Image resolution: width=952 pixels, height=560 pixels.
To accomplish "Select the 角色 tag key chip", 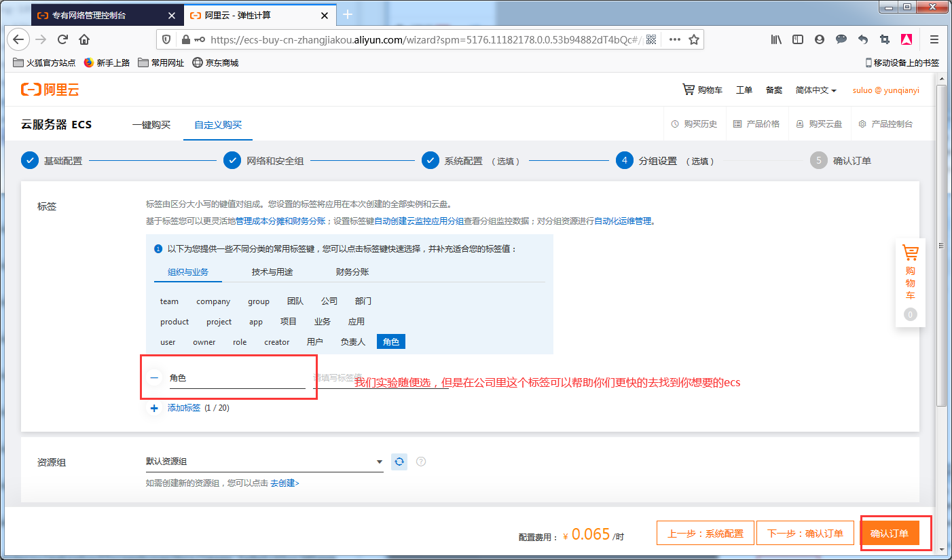I will pyautogui.click(x=390, y=341).
